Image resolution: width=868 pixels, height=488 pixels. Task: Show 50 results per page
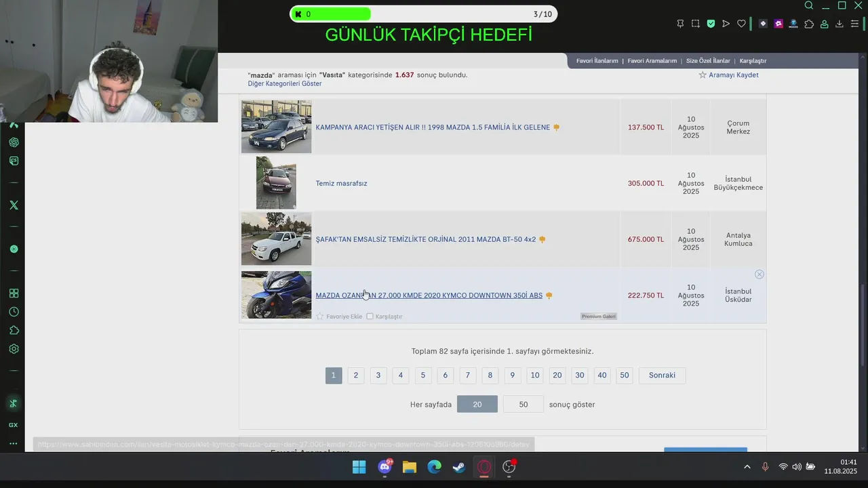524,404
